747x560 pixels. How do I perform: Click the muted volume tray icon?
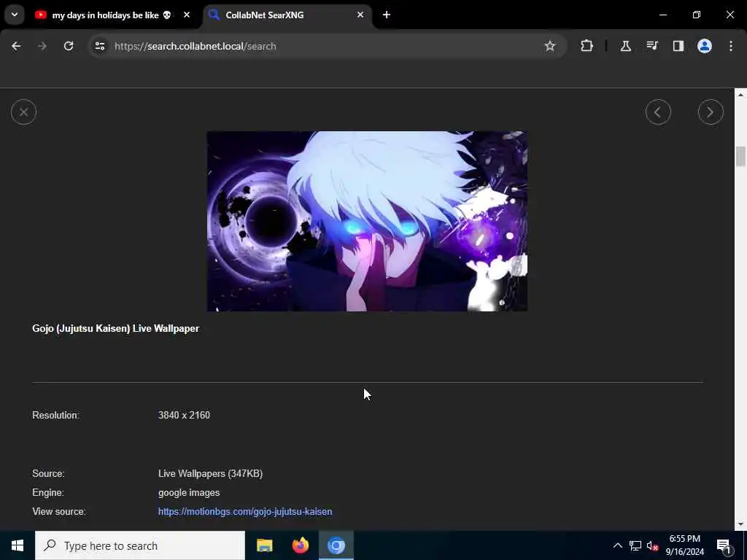click(x=653, y=545)
